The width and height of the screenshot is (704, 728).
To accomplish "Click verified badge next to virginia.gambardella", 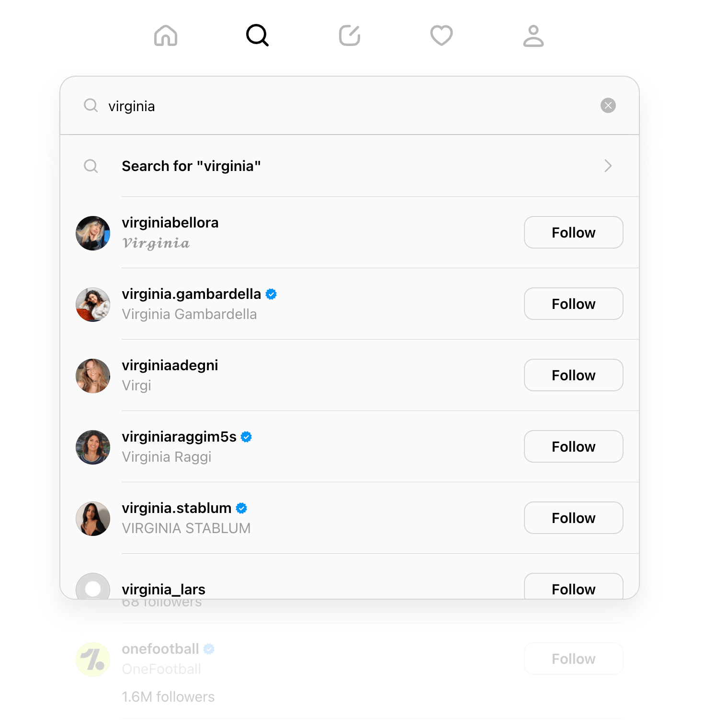I will click(x=271, y=294).
